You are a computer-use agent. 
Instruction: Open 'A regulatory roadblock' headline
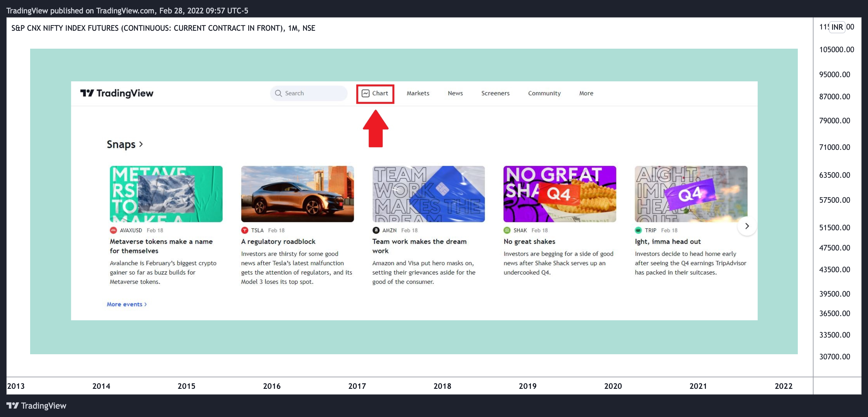(278, 241)
